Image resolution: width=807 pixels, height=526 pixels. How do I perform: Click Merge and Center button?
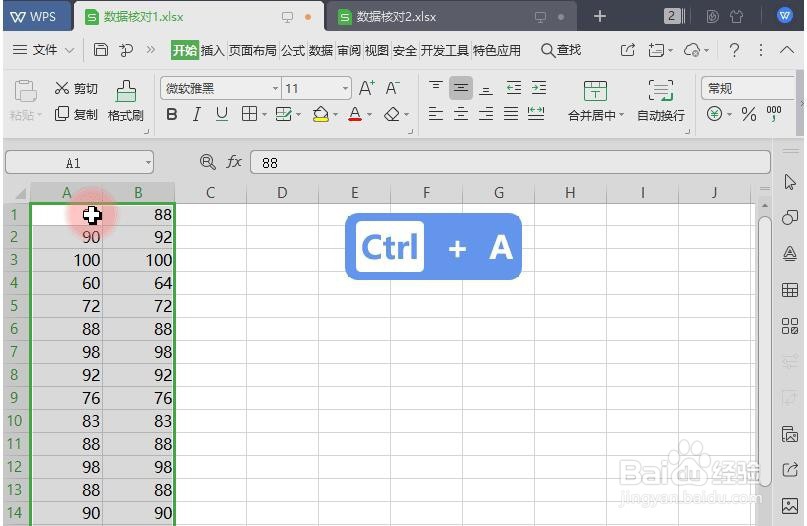[595, 101]
